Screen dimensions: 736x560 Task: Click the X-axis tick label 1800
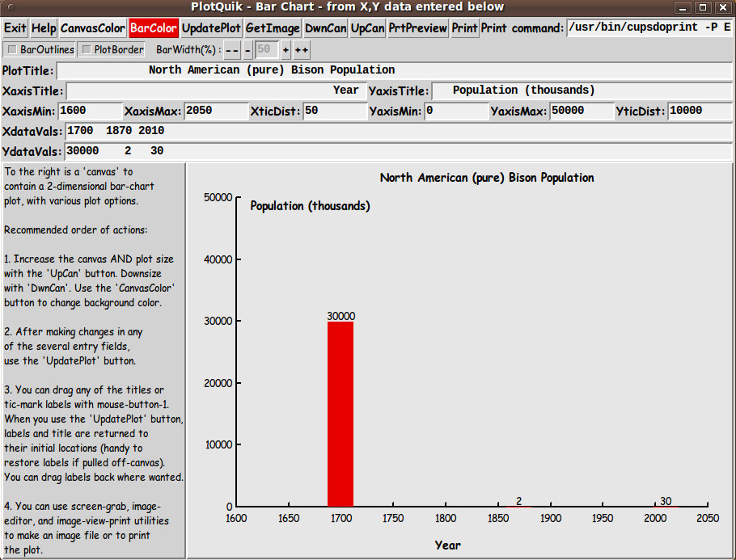coord(446,518)
